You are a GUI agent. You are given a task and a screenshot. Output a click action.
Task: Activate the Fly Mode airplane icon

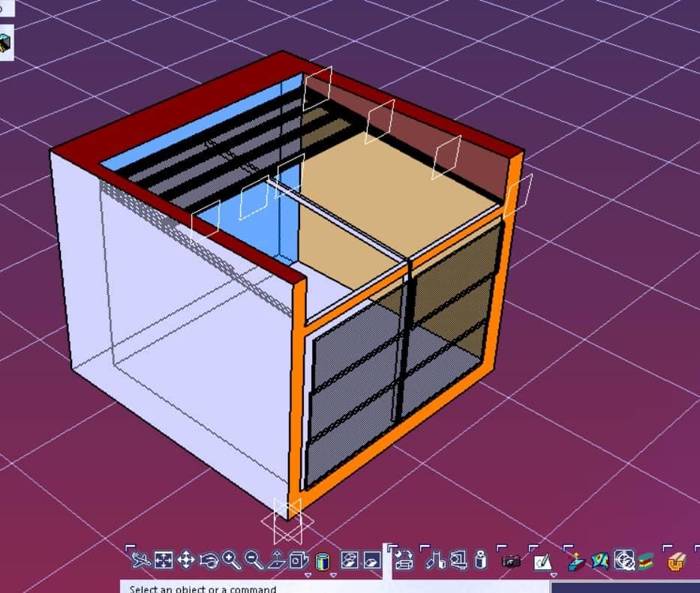(x=141, y=560)
